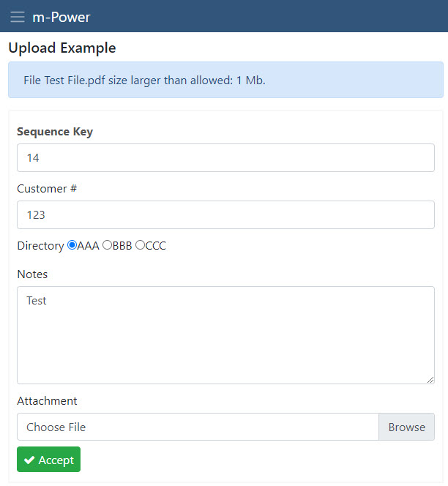The image size is (448, 486).
Task: Click the Choose File attachment field
Action: (198, 427)
